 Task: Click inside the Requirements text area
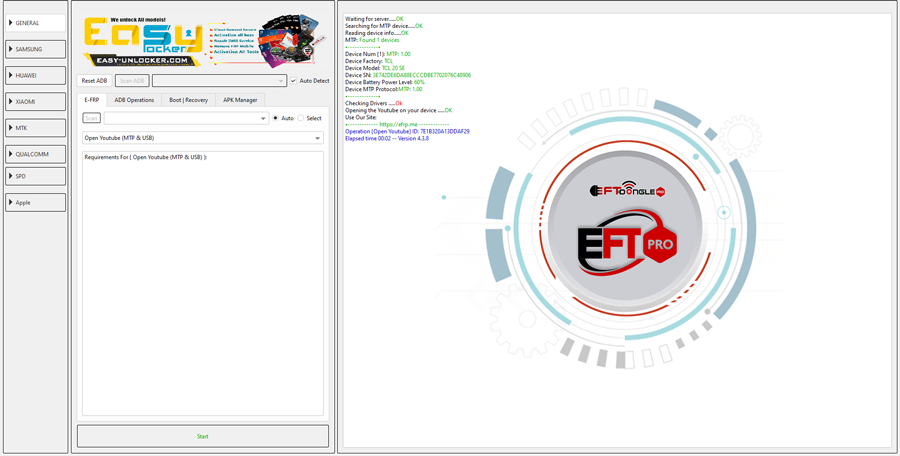203,283
